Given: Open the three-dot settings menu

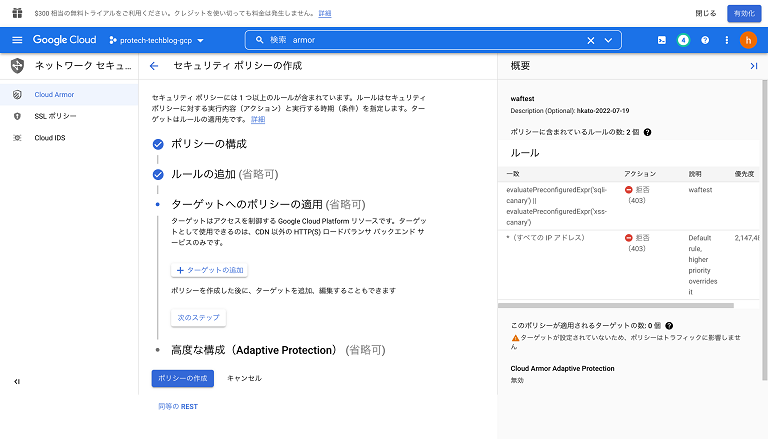Looking at the screenshot, I should tap(726, 40).
